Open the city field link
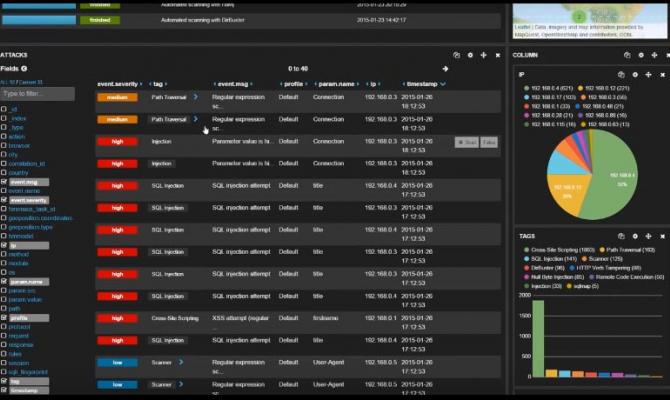The image size is (670, 400). 13,155
